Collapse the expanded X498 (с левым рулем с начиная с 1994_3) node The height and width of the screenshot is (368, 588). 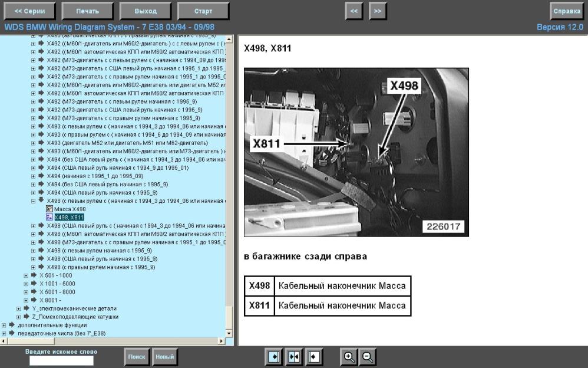34,201
